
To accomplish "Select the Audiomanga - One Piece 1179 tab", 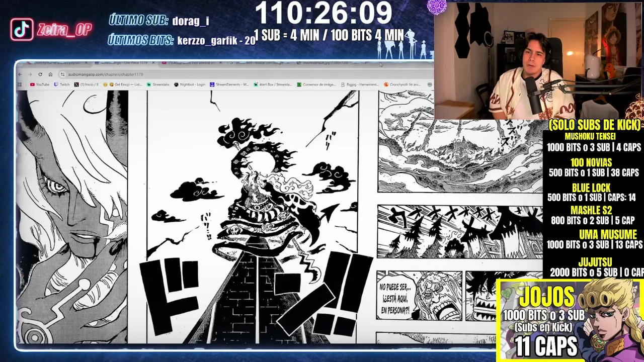I will (125, 63).
